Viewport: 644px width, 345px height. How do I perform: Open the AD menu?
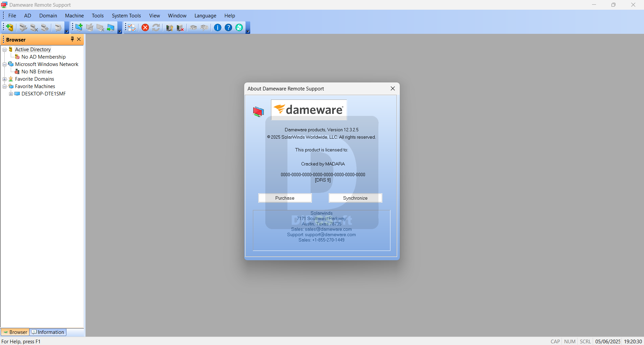(28, 16)
